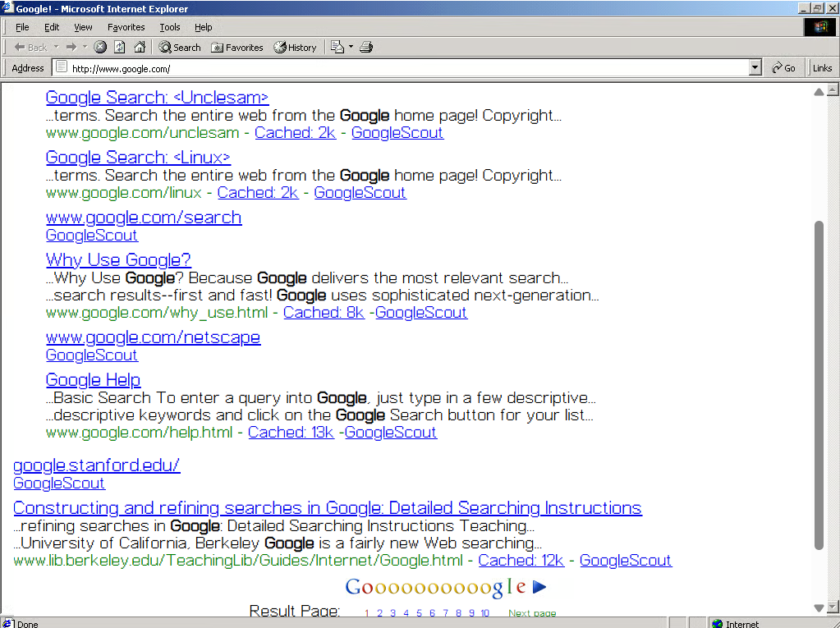Click the Edit page toolbar icon
The height and width of the screenshot is (628, 840).
point(337,47)
